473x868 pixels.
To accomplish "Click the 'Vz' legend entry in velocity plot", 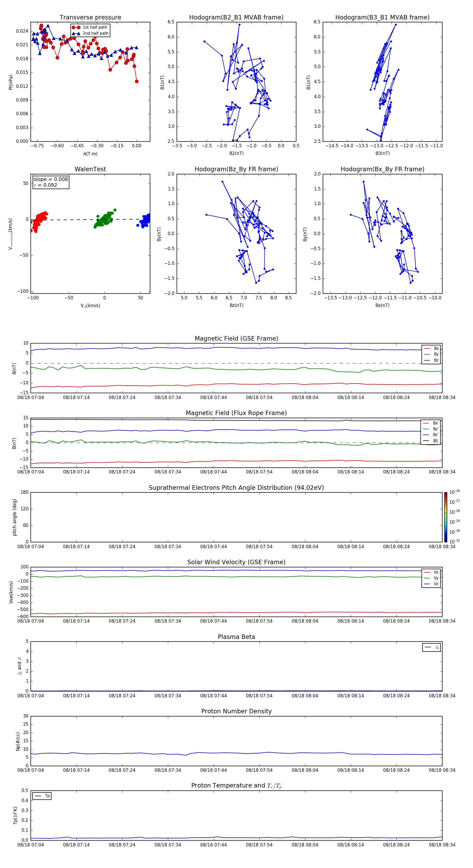I will (431, 584).
